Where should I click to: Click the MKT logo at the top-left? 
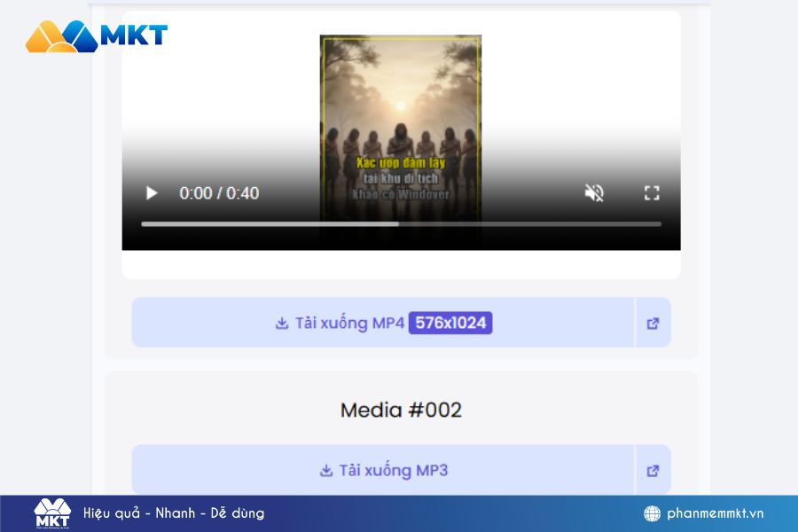(x=96, y=36)
